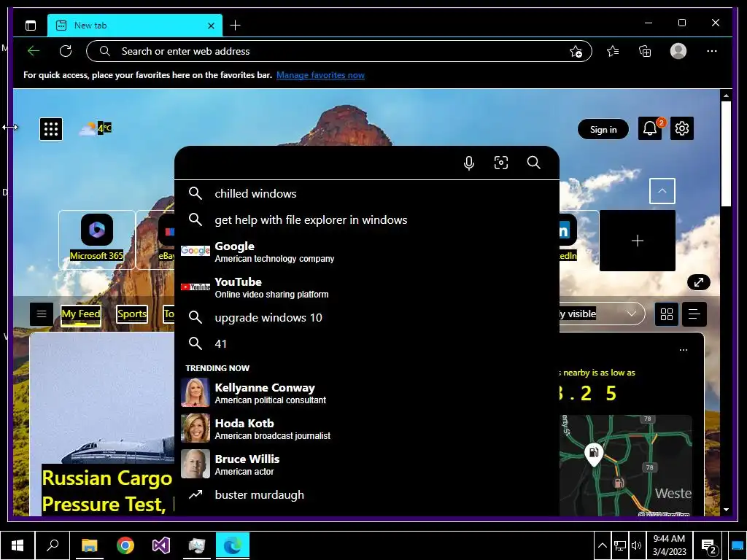The image size is (747, 560).
Task: Open the app launcher grid icon
Action: [x=51, y=128]
